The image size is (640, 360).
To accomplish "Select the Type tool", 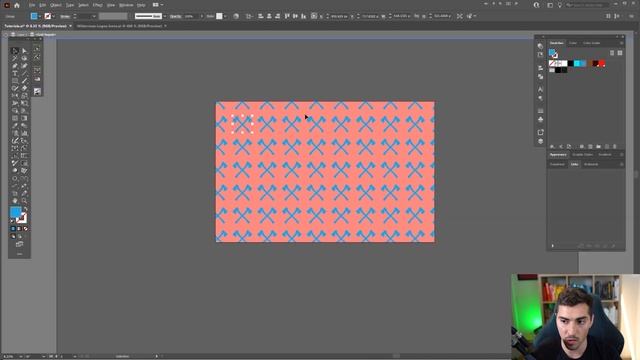I will (15, 73).
